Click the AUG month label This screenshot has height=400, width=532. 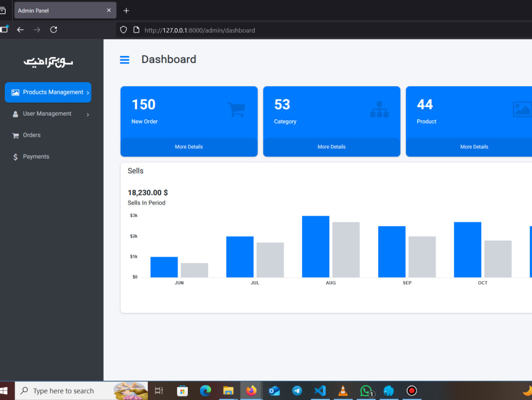click(x=331, y=283)
